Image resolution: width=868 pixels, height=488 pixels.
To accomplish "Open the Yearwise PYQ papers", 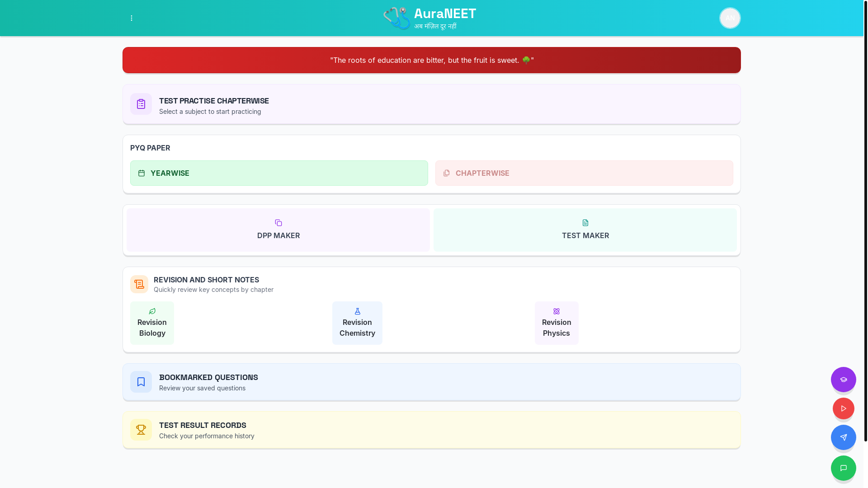I will tap(279, 173).
